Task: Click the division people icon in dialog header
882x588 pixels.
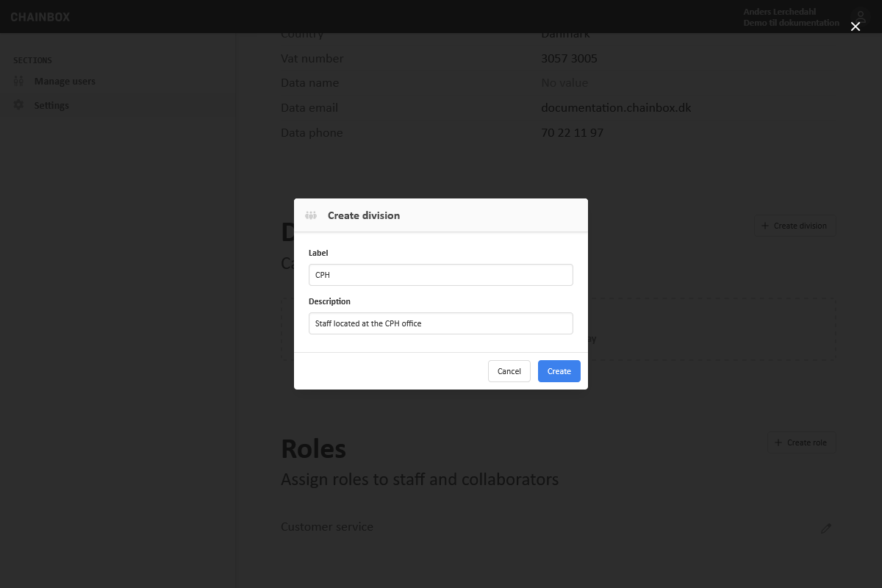Action: (x=311, y=215)
